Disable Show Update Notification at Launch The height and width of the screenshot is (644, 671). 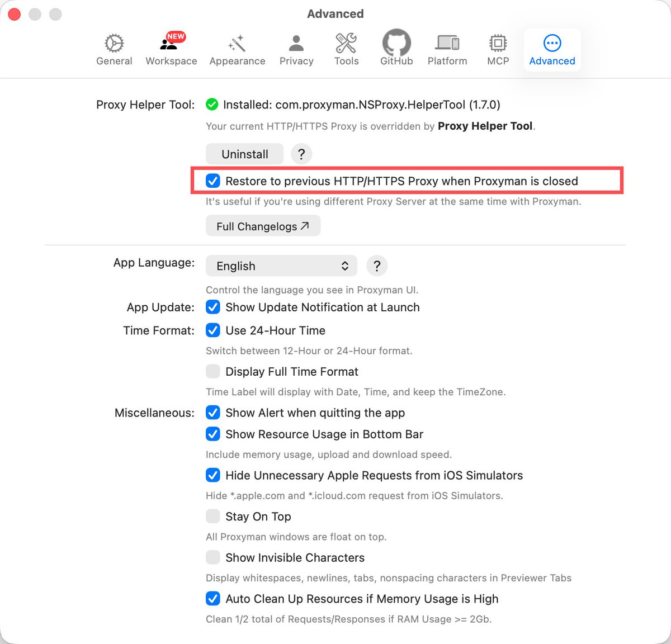coord(212,307)
